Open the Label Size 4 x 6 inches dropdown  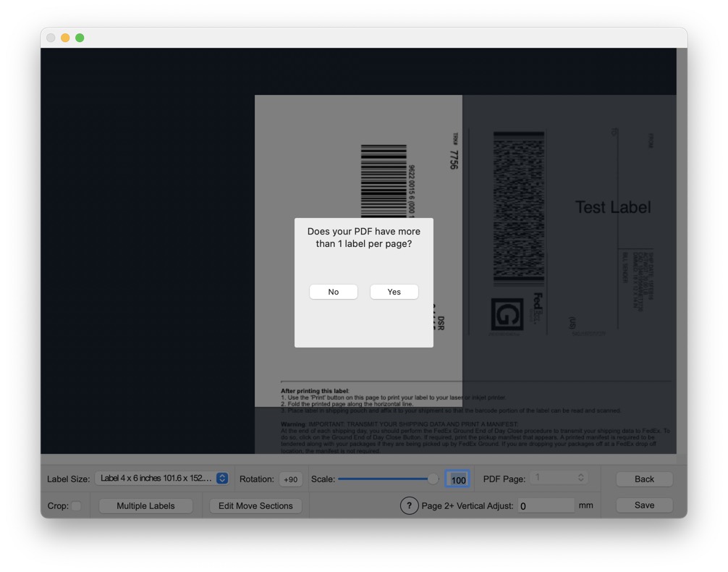pyautogui.click(x=161, y=479)
